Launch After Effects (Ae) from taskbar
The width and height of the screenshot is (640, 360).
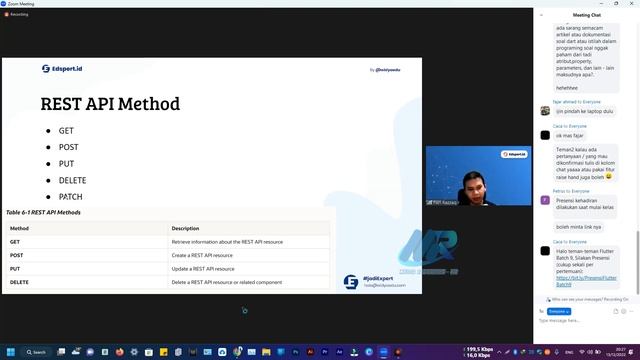click(340, 352)
